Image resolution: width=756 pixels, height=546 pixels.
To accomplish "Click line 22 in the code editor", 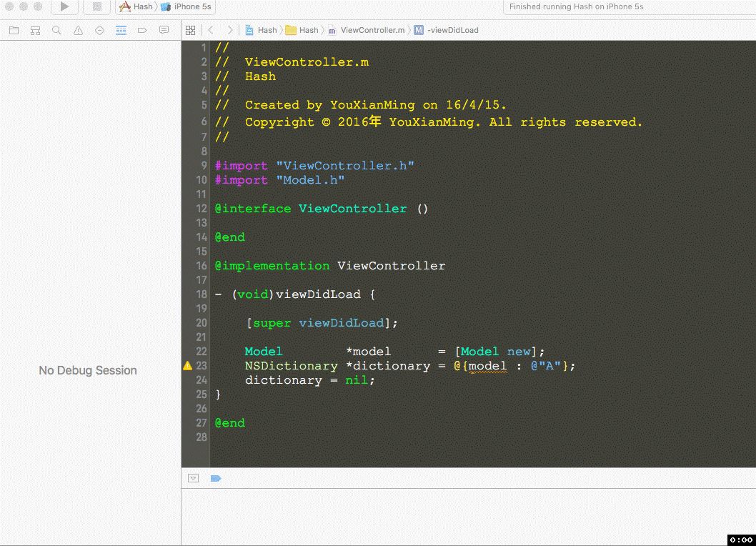I will pyautogui.click(x=394, y=352).
